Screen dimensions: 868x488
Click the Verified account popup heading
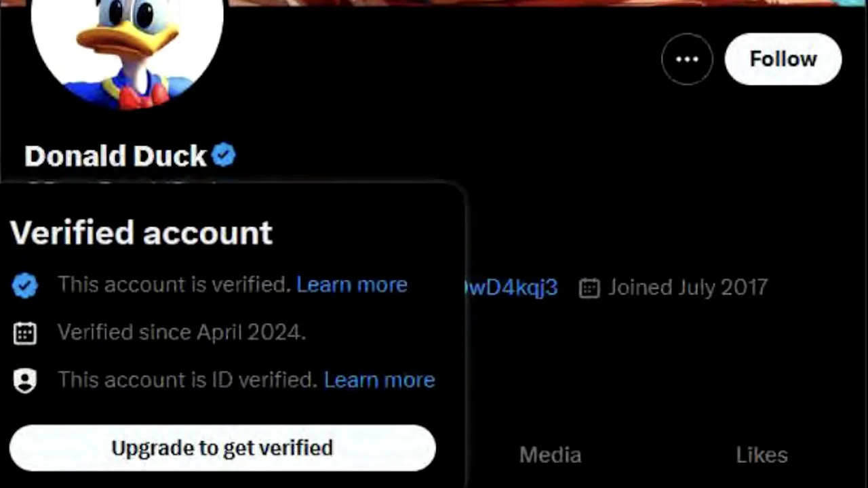click(x=141, y=233)
